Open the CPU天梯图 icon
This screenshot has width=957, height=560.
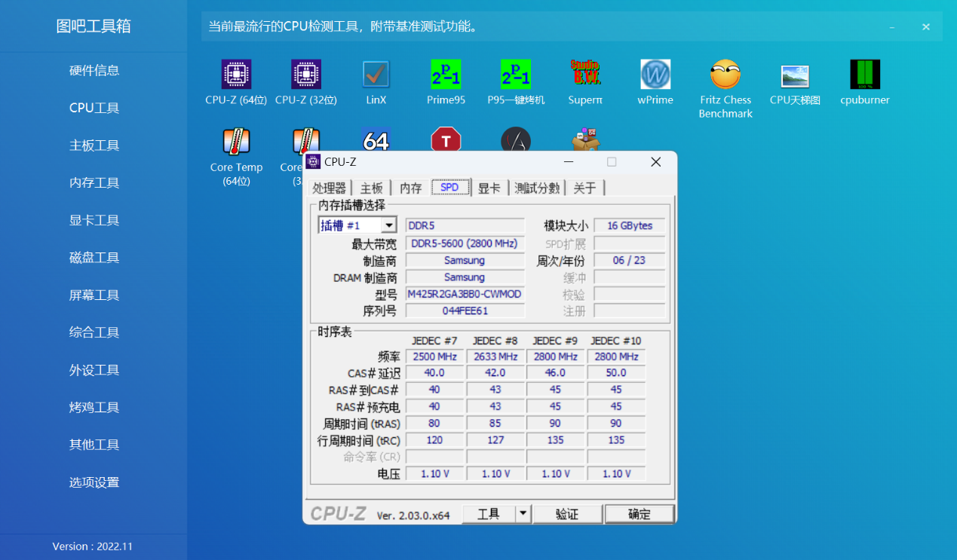(795, 75)
